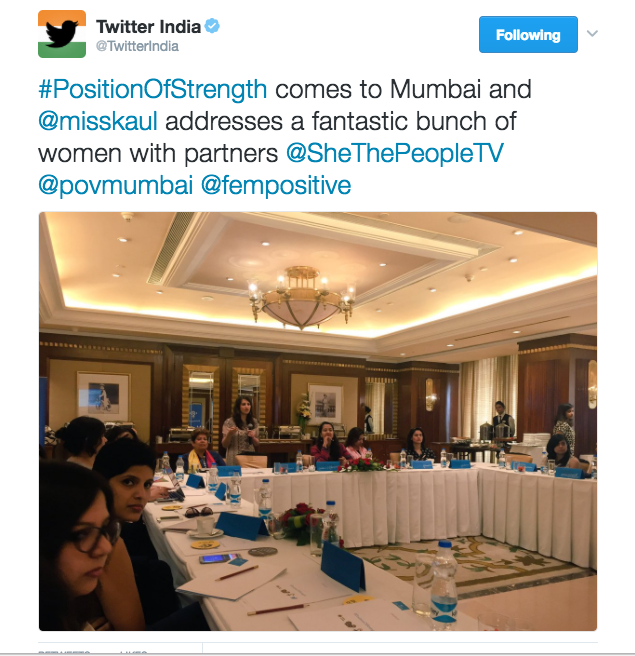Click the standing speaker in the photo
Image resolution: width=635 pixels, height=656 pixels.
point(240,431)
